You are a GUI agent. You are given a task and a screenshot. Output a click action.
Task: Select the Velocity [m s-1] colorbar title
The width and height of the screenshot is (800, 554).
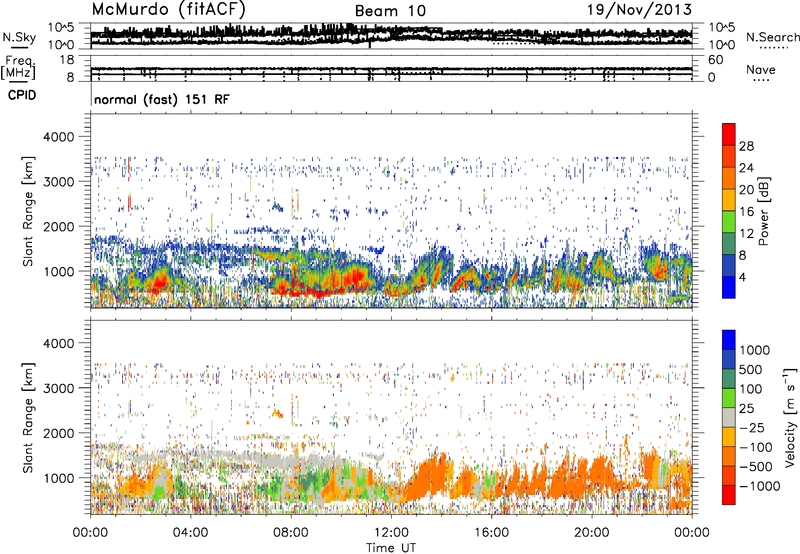pyautogui.click(x=791, y=417)
